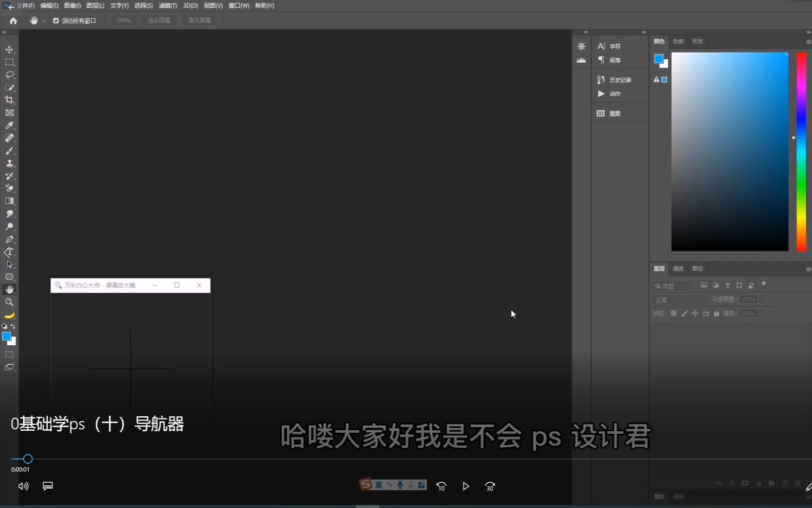The height and width of the screenshot is (508, 812).
Task: Open the 类型 layer filter dropdown
Action: pyautogui.click(x=673, y=286)
